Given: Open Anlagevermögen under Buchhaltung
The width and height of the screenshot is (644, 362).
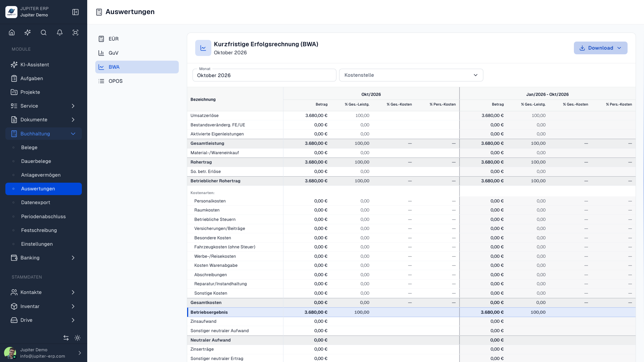Looking at the screenshot, I should 44,175.
